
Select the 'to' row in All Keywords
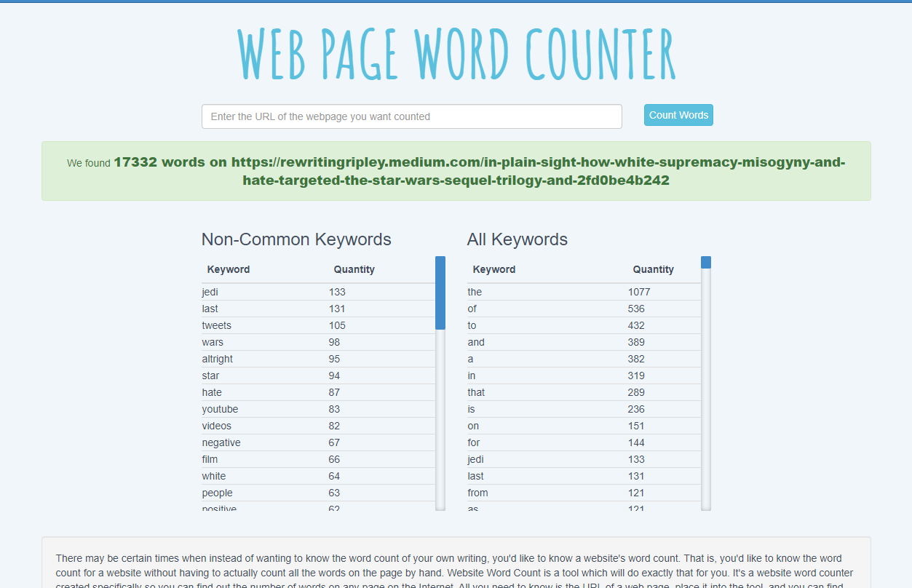point(584,325)
